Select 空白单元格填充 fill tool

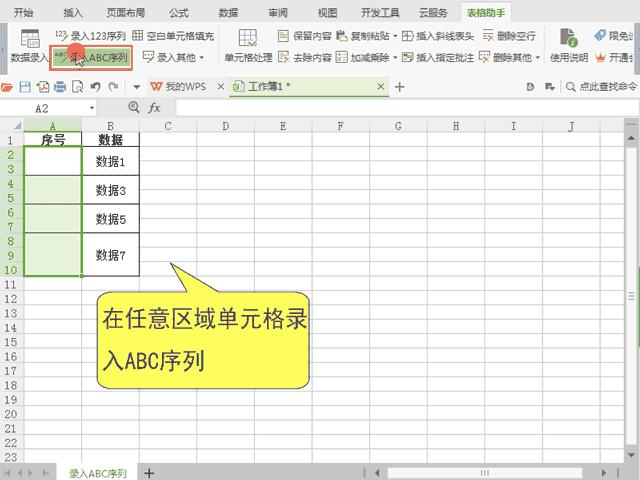coord(173,36)
